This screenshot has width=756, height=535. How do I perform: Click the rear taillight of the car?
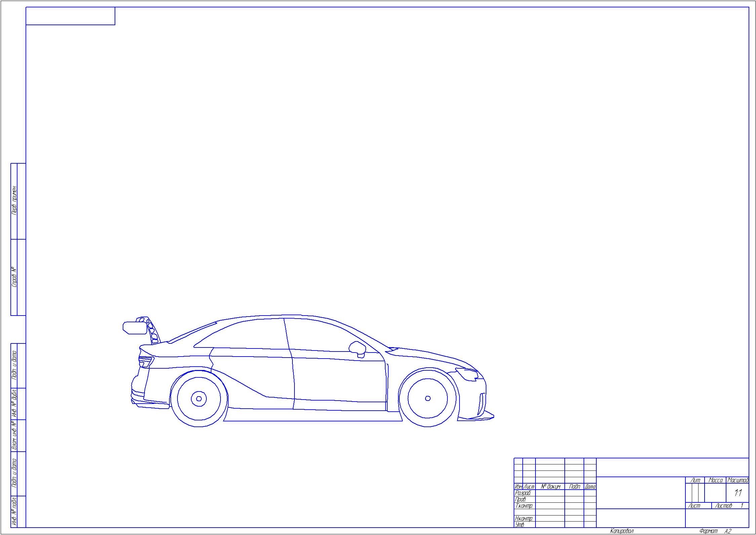pos(146,362)
